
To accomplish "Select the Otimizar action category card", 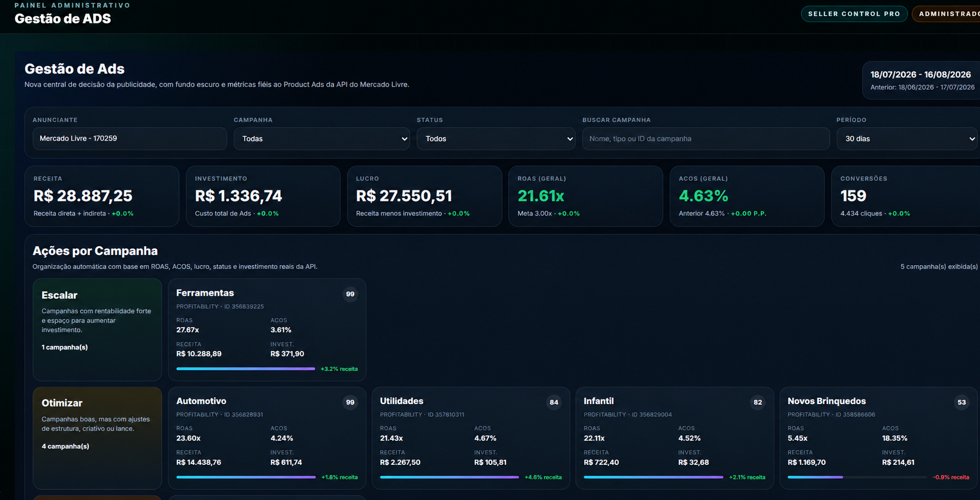I will (x=97, y=438).
